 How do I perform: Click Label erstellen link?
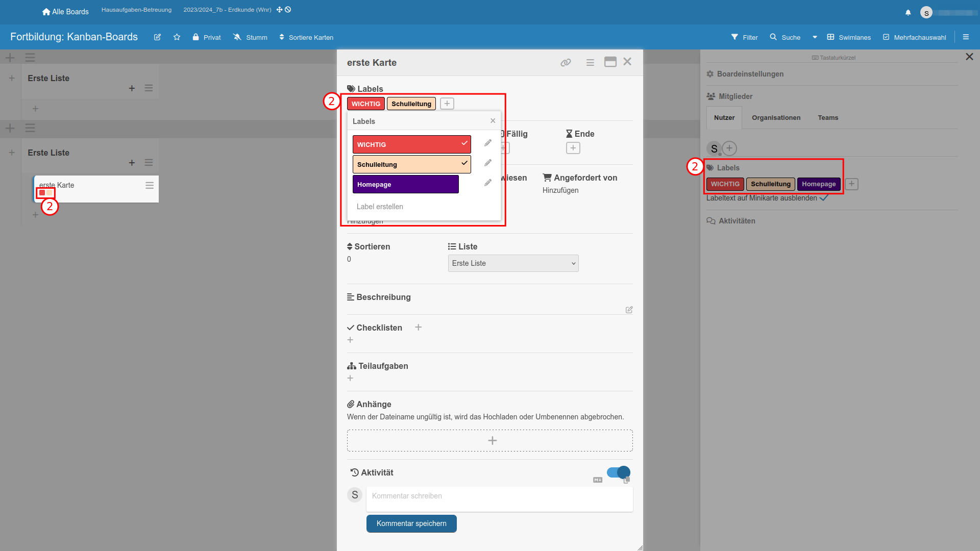pyautogui.click(x=380, y=207)
